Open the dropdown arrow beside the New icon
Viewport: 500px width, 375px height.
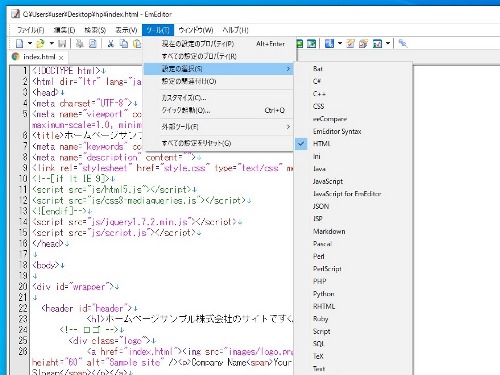point(30,43)
